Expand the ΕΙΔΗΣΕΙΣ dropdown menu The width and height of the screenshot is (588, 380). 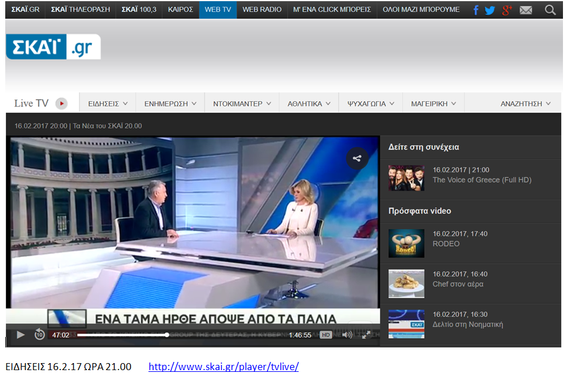(108, 104)
